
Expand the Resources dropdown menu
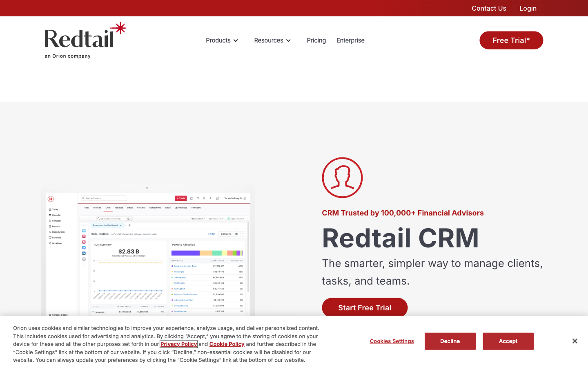pyautogui.click(x=272, y=40)
